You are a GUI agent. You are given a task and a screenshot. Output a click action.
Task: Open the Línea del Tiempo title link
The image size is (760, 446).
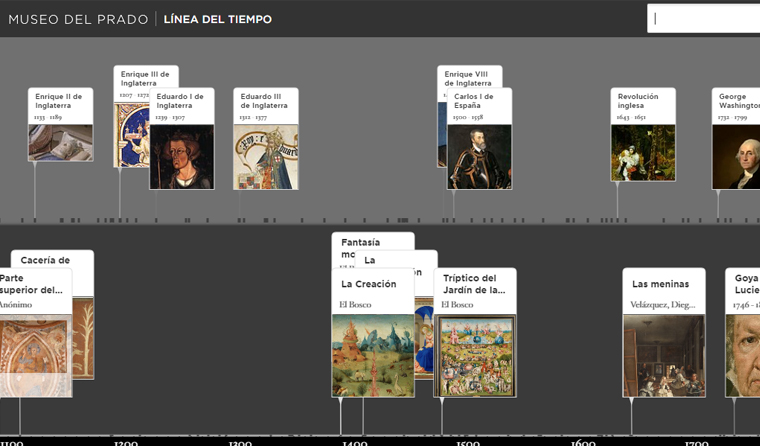[218, 19]
